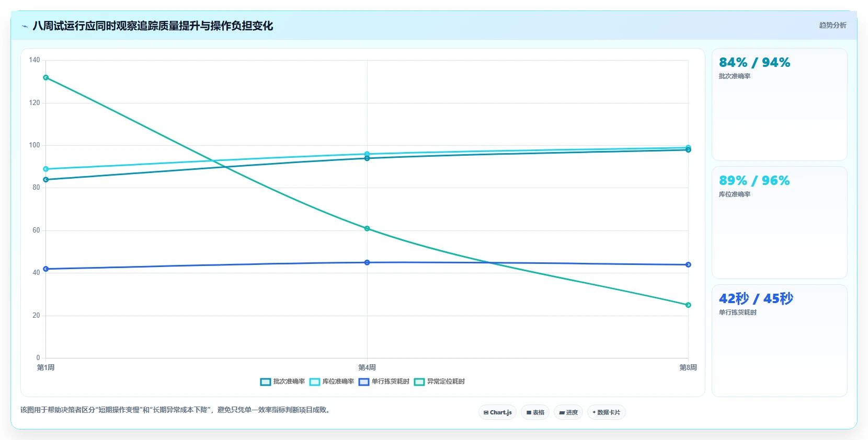This screenshot has height=440, width=868.
Task: Click the 进度 tag chip
Action: (568, 412)
